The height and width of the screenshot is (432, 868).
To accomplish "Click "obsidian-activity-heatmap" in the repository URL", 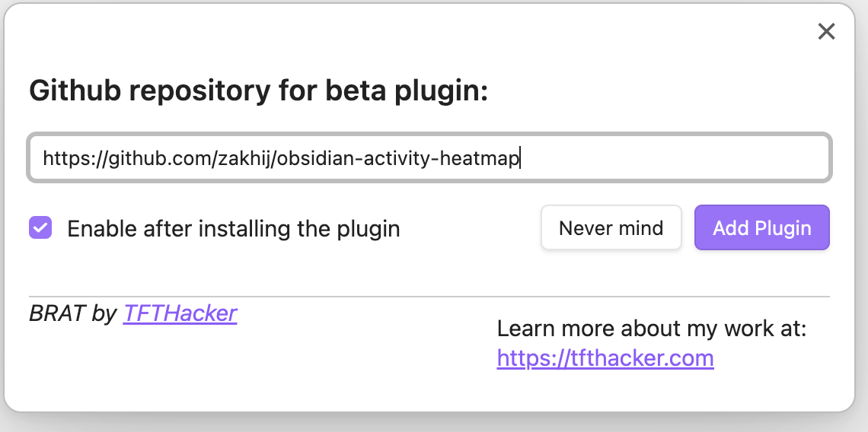I will [399, 159].
